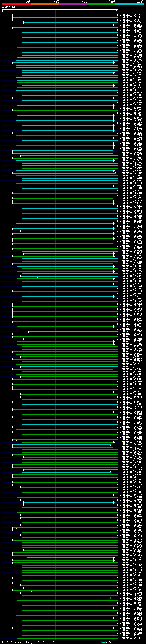Open hit UniRef100_B4FB36

(x=131, y=397)
